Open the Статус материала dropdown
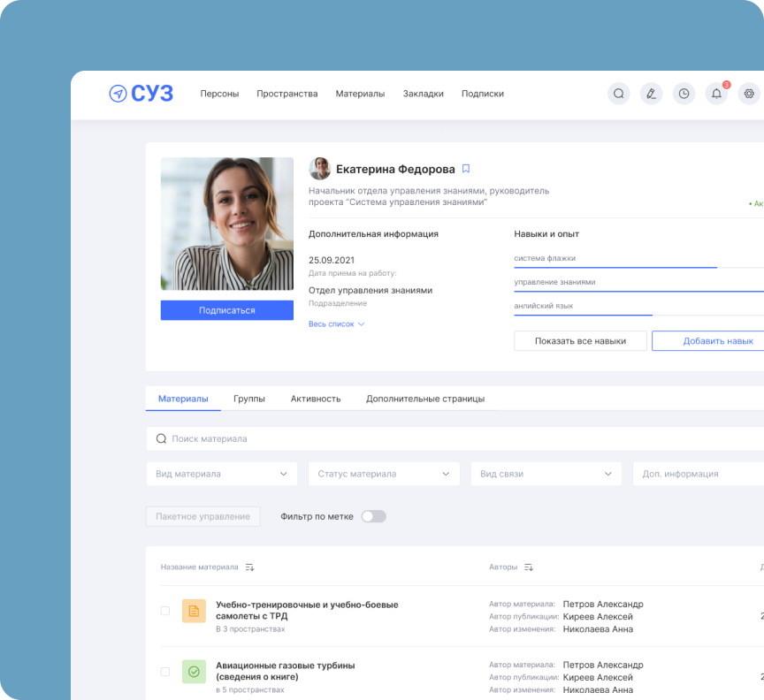The image size is (764, 700). pyautogui.click(x=384, y=474)
